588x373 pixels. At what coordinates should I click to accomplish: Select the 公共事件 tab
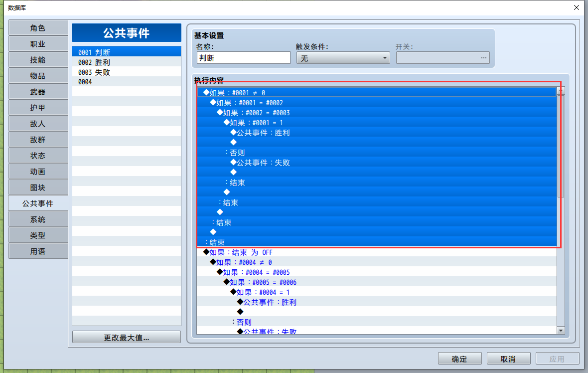[38, 203]
